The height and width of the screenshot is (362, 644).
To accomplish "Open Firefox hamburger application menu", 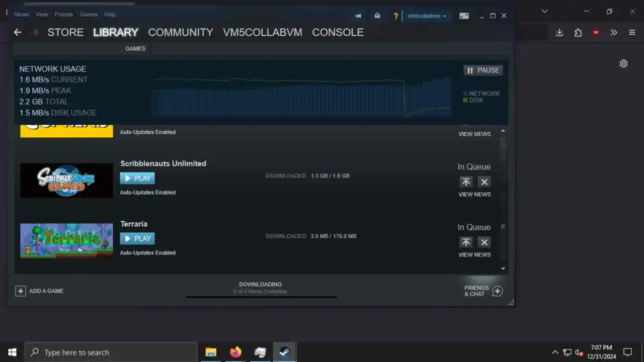I will 632,32.
